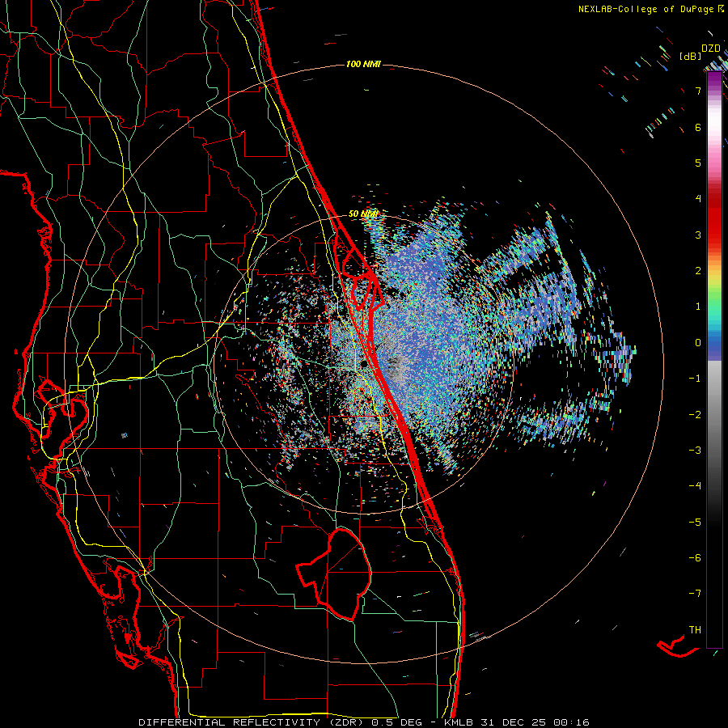Click the 7 value on the color scale

click(698, 91)
